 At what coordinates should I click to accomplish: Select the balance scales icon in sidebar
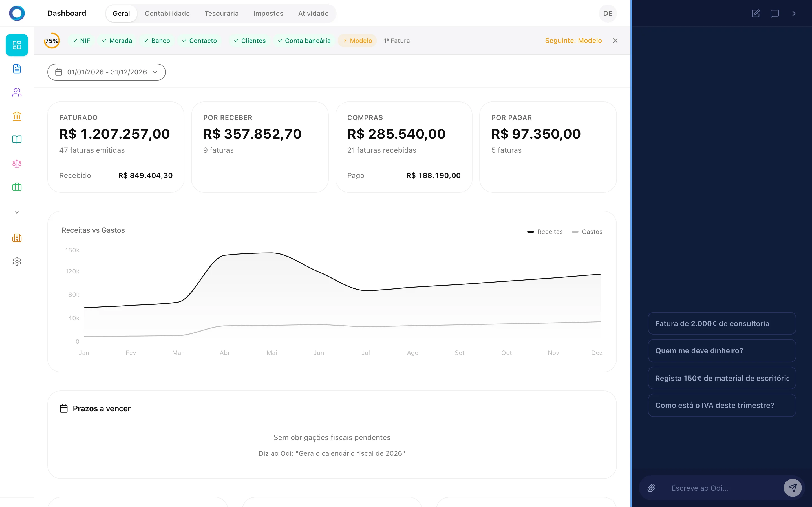[x=16, y=164]
